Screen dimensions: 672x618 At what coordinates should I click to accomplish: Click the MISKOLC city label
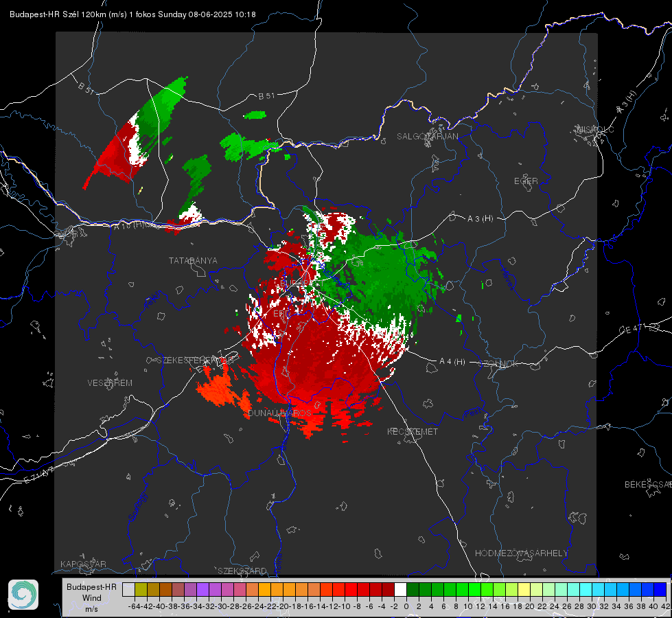pos(595,129)
